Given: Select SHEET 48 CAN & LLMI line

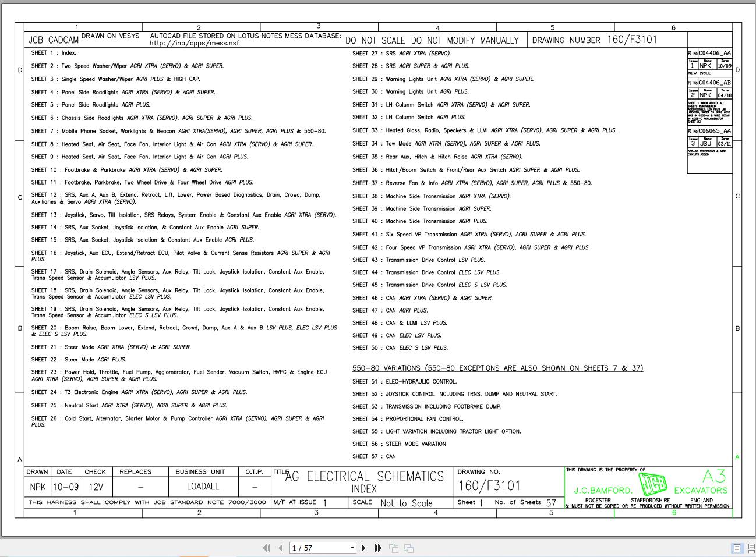Looking at the screenshot, I should pyautogui.click(x=400, y=323).
